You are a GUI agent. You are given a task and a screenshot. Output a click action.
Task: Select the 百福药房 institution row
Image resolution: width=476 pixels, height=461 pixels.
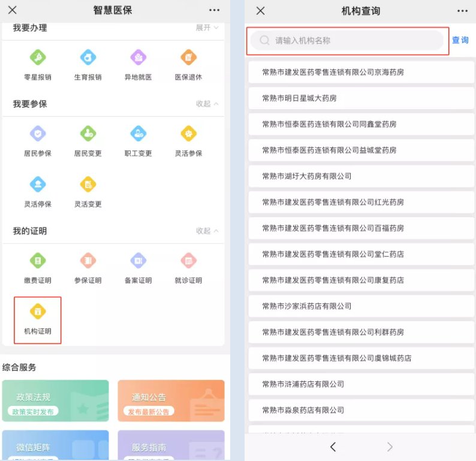point(361,228)
